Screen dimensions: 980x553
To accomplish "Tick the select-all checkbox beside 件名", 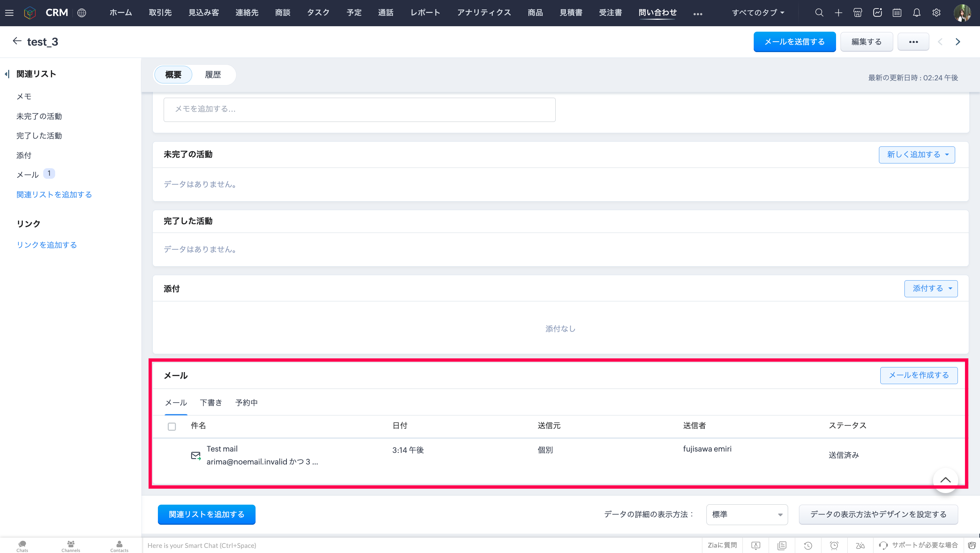I will point(171,426).
